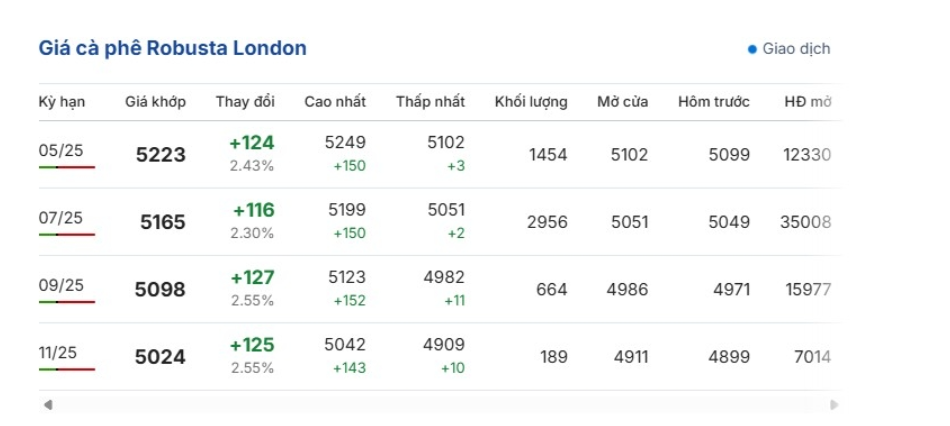This screenshot has height=426, width=950.
Task: Click the colored bar under 09/25
Action: pos(67,301)
